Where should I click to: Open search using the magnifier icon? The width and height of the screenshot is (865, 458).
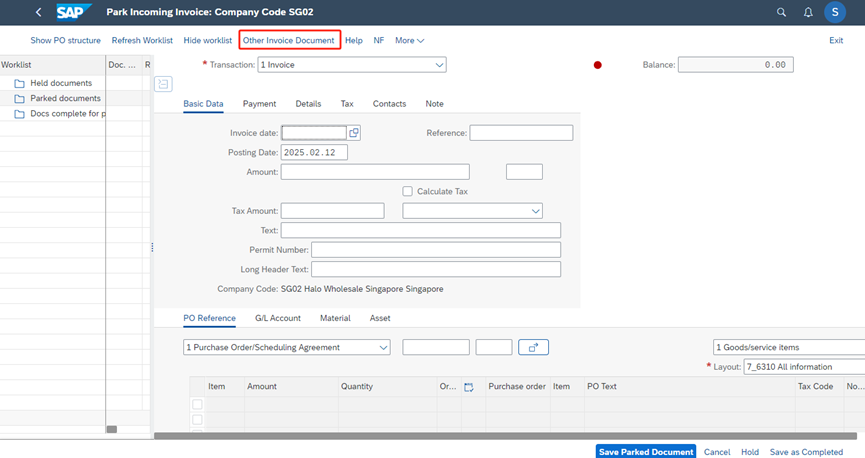781,12
